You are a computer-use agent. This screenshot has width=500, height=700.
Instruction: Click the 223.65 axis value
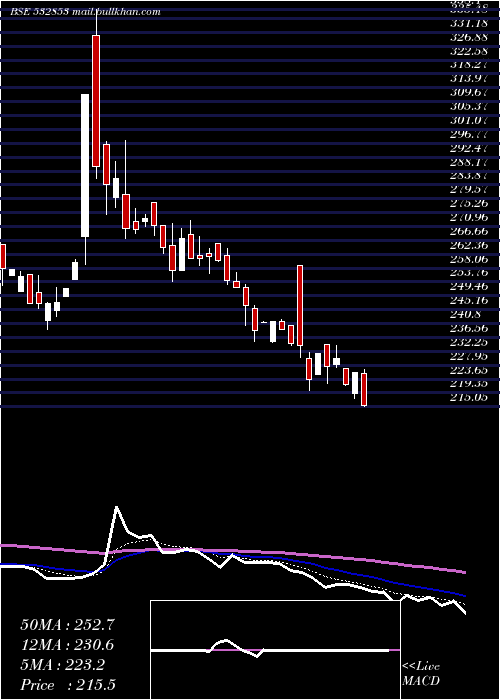pyautogui.click(x=470, y=370)
